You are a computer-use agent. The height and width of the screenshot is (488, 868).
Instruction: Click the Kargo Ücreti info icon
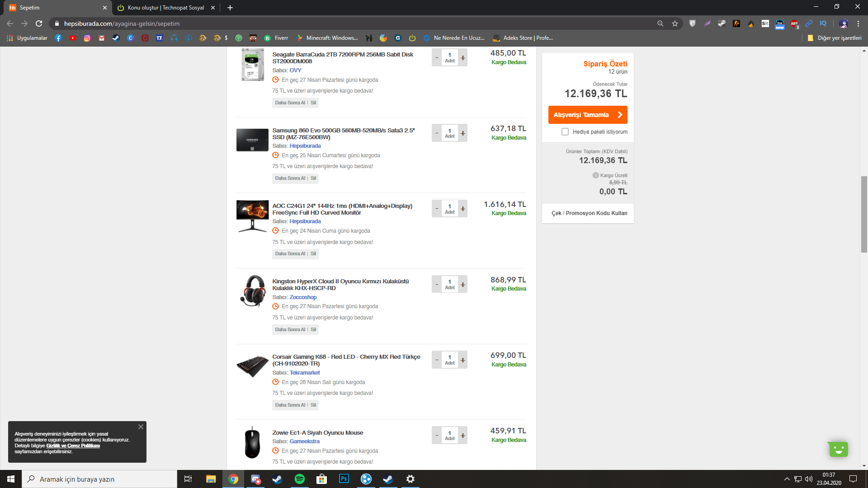click(x=595, y=175)
